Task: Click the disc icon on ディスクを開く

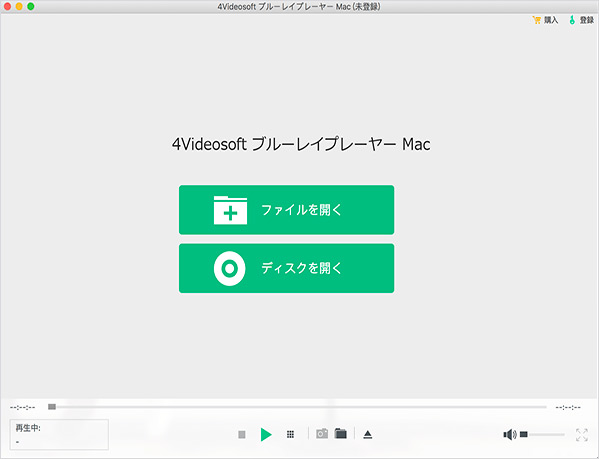Action: tap(230, 268)
